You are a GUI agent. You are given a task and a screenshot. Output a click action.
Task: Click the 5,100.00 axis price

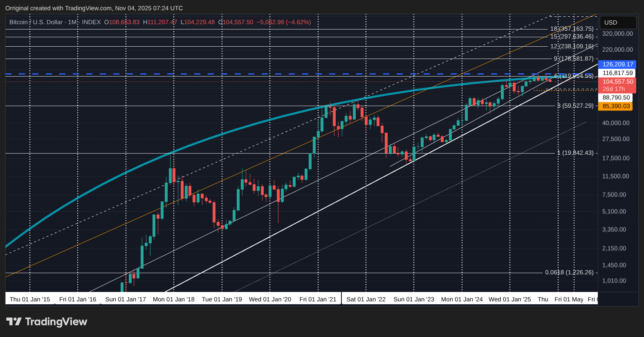click(x=614, y=211)
